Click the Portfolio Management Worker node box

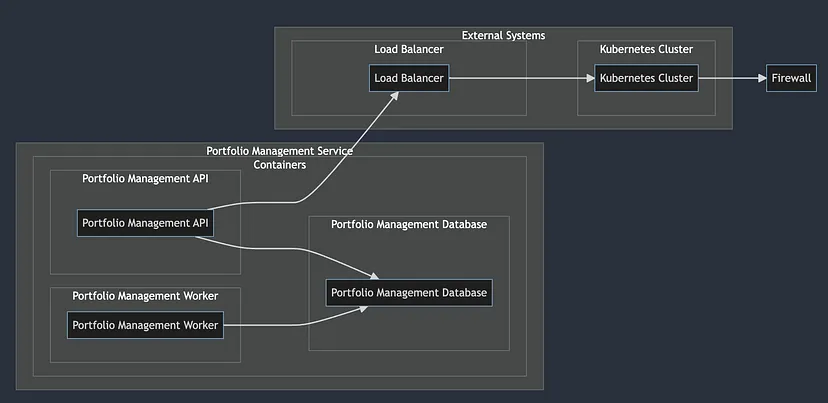(x=145, y=325)
